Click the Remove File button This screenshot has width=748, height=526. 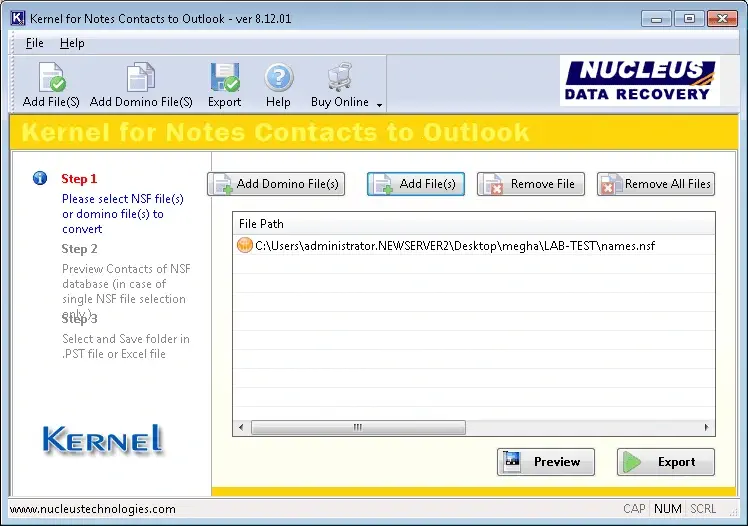(530, 184)
